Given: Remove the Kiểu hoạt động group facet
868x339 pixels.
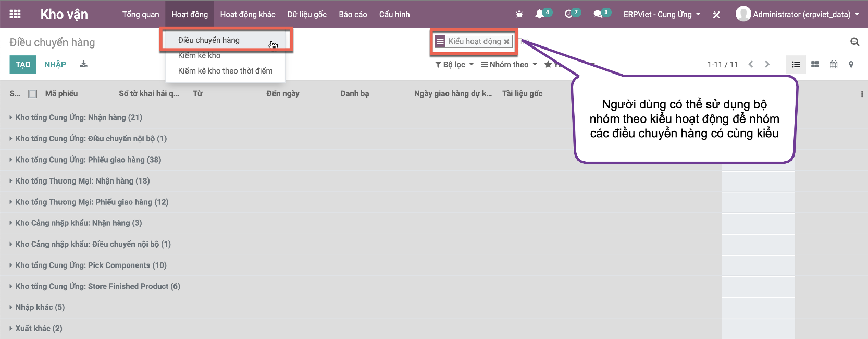Looking at the screenshot, I should tap(506, 42).
